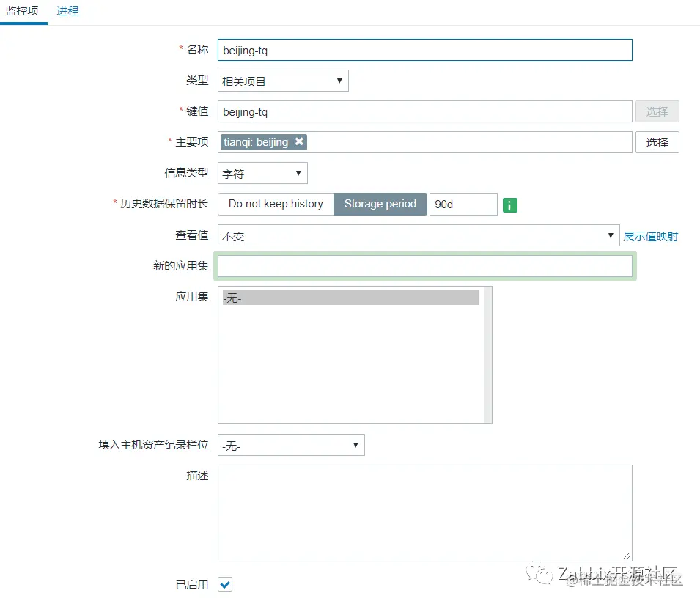Switch to the 进程 tab
Screen dimensions: 700x604
coord(67,11)
